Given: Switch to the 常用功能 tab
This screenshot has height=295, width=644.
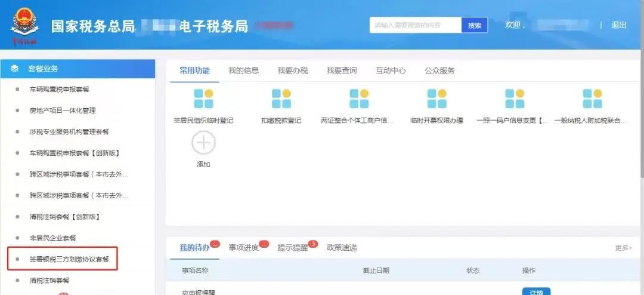Looking at the screenshot, I should tap(194, 70).
